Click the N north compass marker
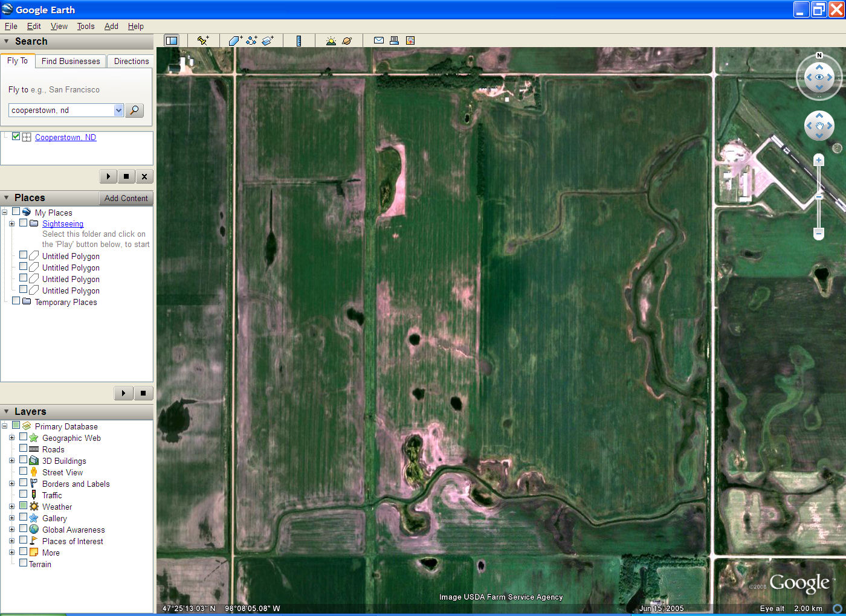Viewport: 846px width, 616px height. click(819, 55)
